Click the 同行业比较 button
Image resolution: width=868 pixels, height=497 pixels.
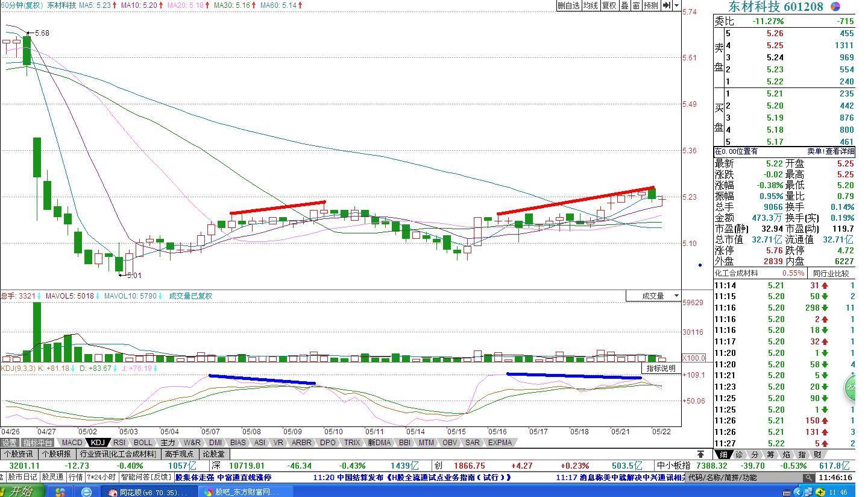click(831, 273)
